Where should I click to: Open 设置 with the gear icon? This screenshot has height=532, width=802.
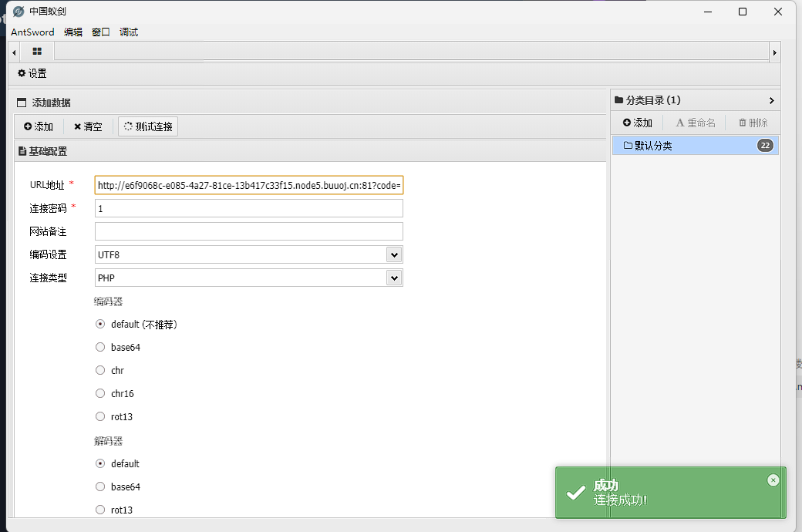coord(32,73)
